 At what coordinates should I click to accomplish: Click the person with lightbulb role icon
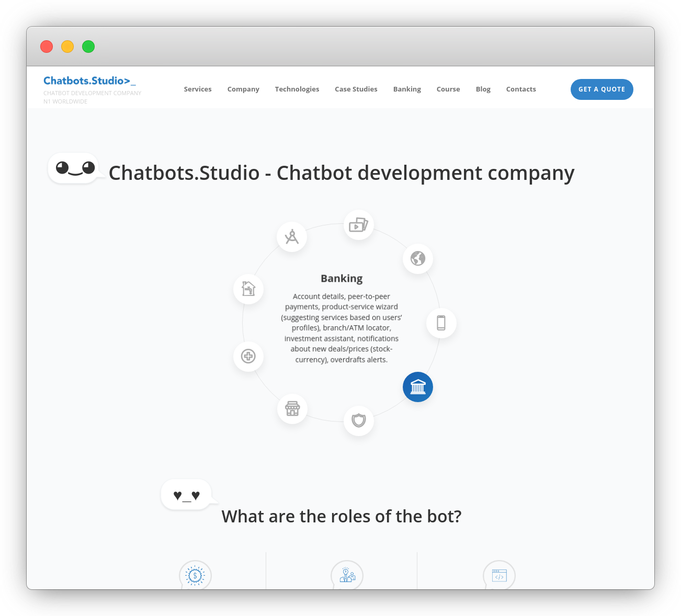(x=347, y=575)
